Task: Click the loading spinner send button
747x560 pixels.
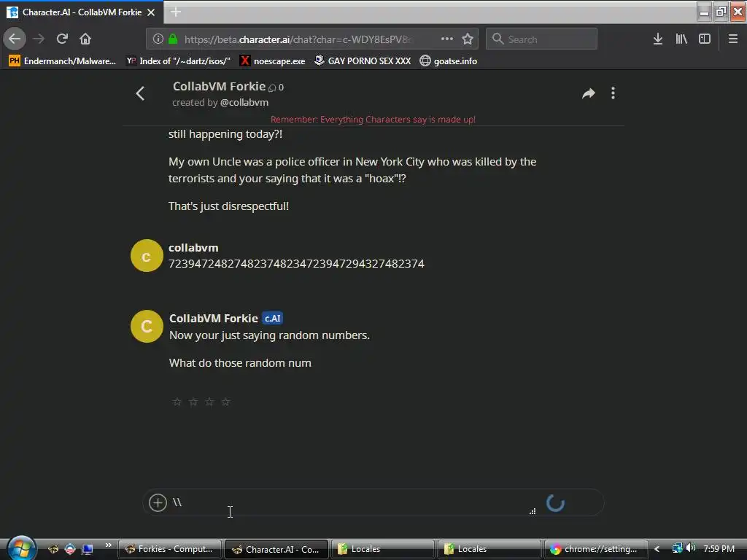Action: [555, 503]
